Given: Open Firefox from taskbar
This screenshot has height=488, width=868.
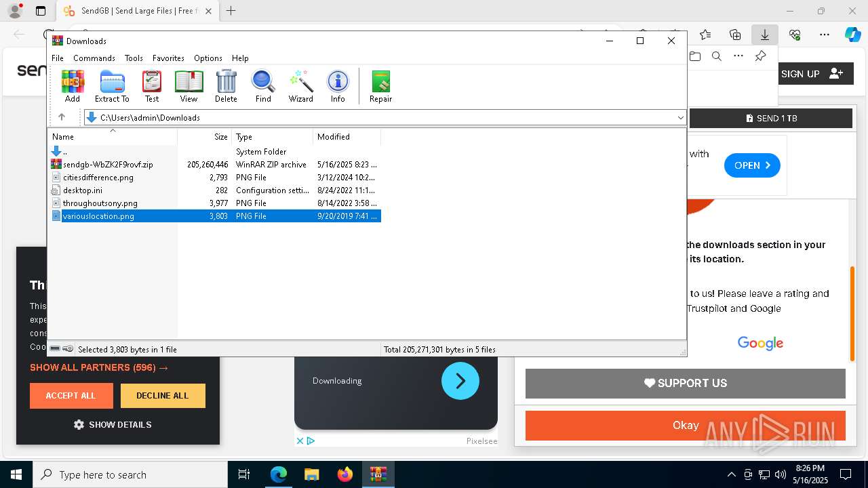Looking at the screenshot, I should (x=345, y=474).
